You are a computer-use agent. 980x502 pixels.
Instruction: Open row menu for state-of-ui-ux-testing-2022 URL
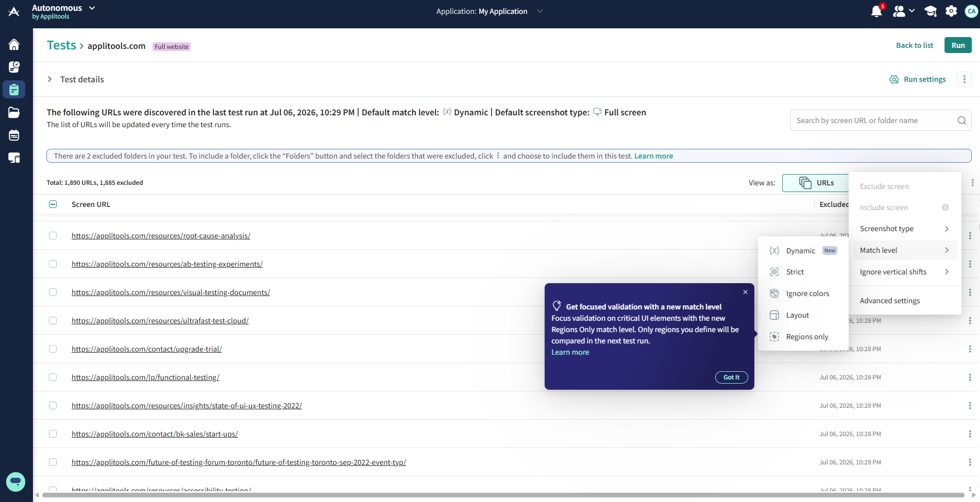click(x=970, y=406)
